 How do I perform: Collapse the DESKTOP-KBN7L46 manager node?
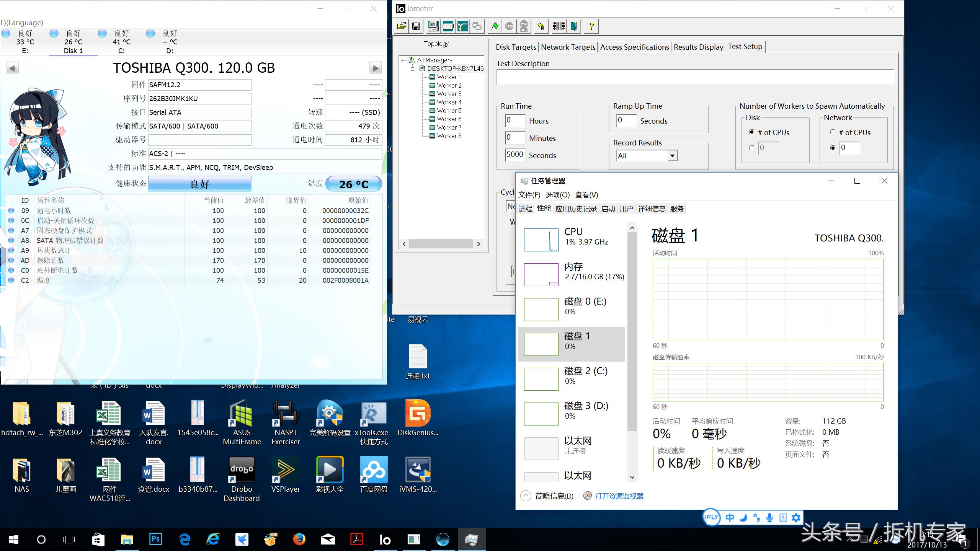pyautogui.click(x=413, y=69)
